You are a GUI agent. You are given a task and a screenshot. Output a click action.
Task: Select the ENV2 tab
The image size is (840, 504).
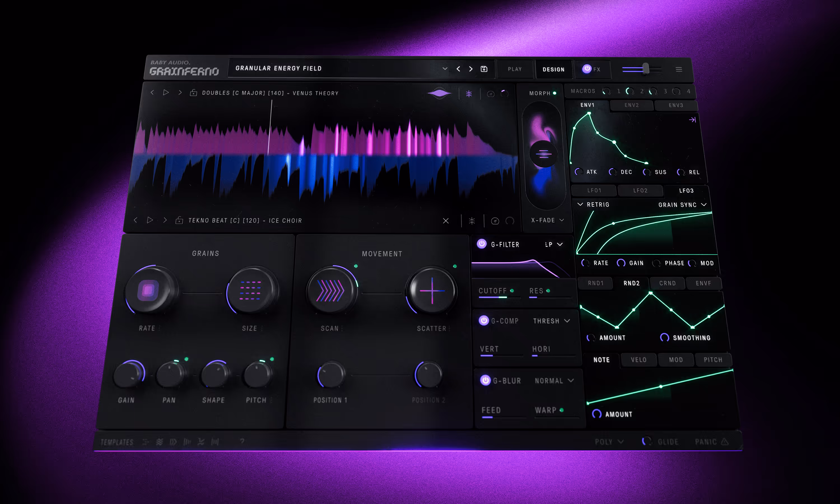pyautogui.click(x=631, y=105)
